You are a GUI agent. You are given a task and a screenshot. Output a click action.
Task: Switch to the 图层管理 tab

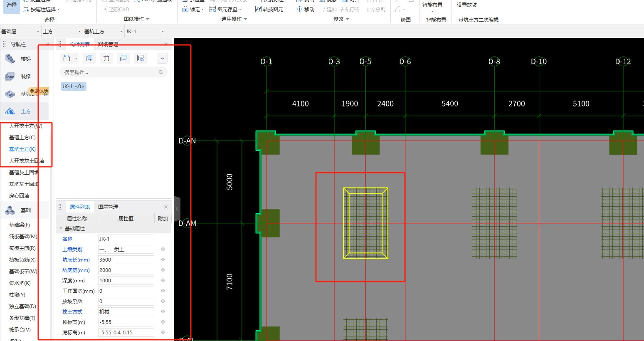[108, 207]
